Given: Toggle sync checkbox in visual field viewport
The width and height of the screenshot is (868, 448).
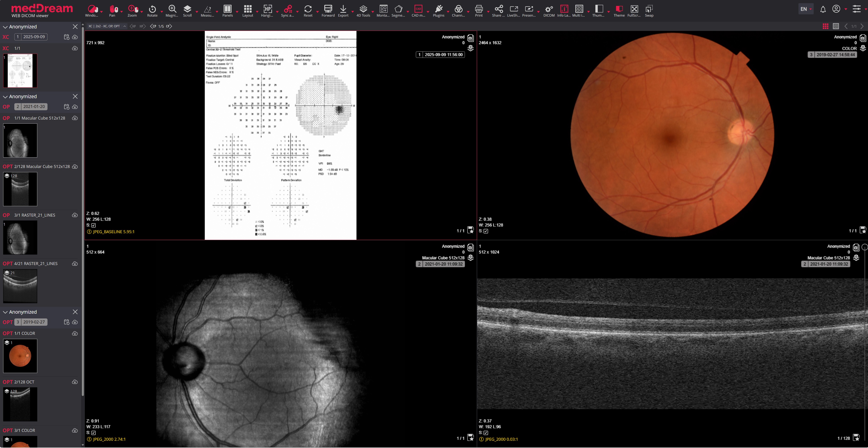Looking at the screenshot, I should click(94, 225).
